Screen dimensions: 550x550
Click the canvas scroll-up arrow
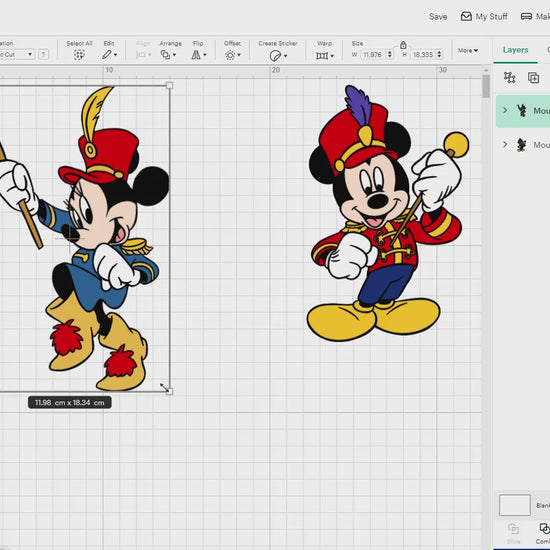pos(486,71)
